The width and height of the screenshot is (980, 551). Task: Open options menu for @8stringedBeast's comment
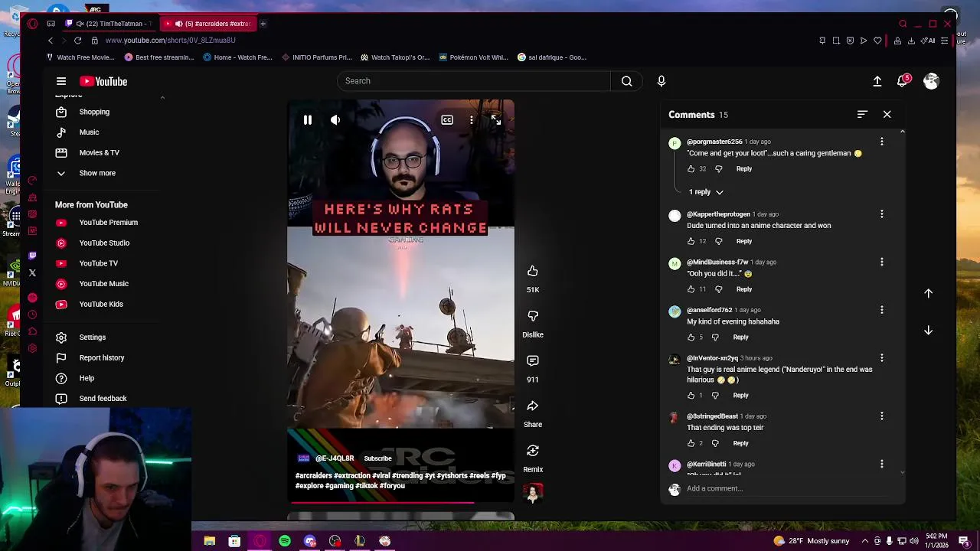(881, 416)
